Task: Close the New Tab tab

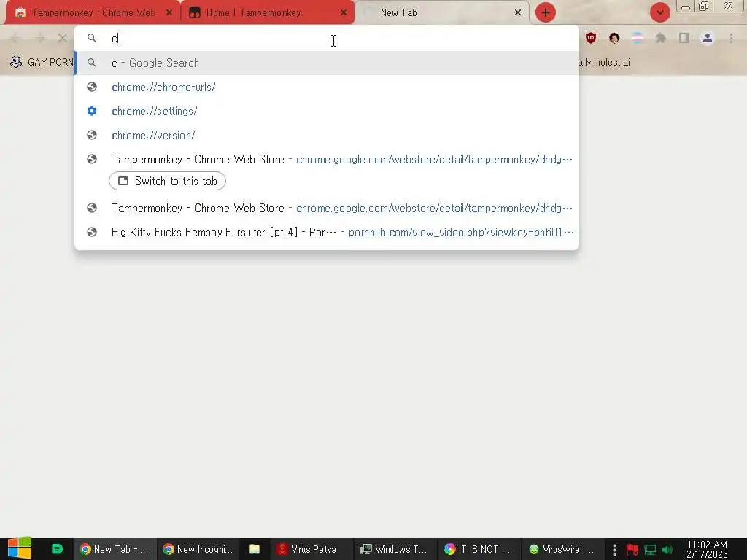Action: (518, 13)
